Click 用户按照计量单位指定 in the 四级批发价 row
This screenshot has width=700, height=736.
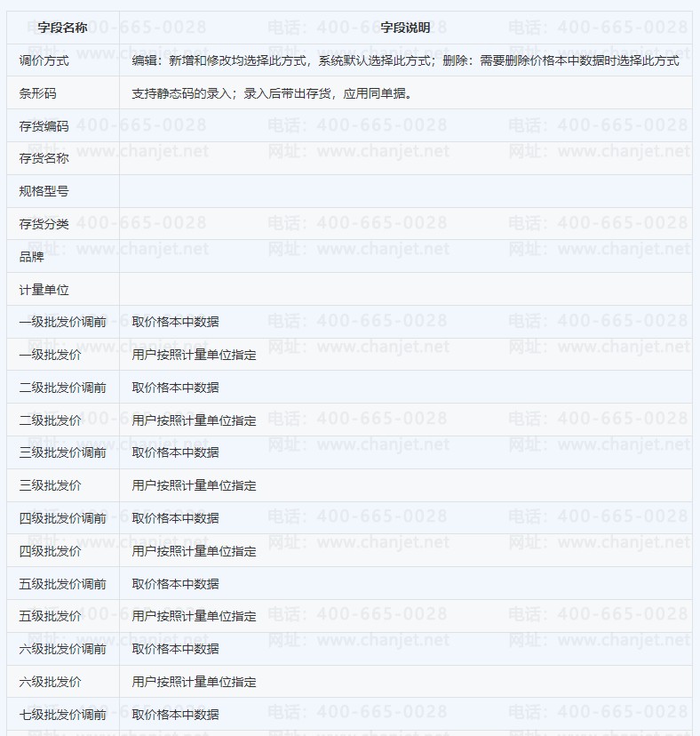(195, 551)
